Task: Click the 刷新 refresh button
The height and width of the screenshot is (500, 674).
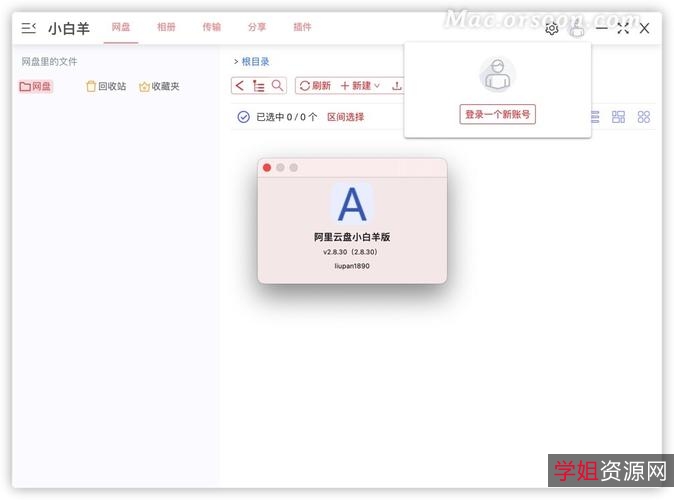Action: 315,86
